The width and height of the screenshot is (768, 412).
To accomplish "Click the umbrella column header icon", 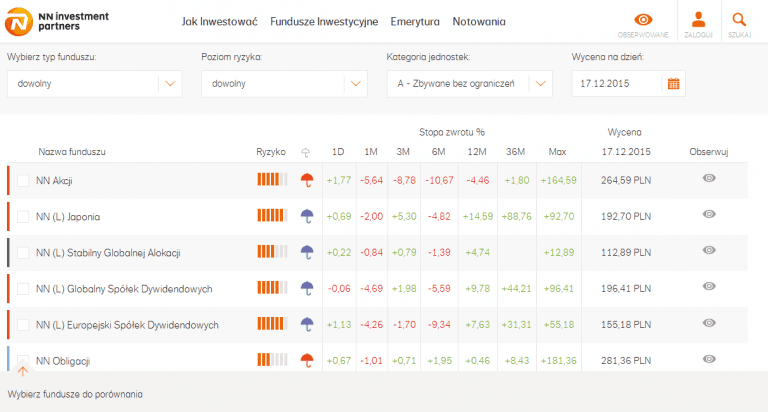I will click(306, 152).
